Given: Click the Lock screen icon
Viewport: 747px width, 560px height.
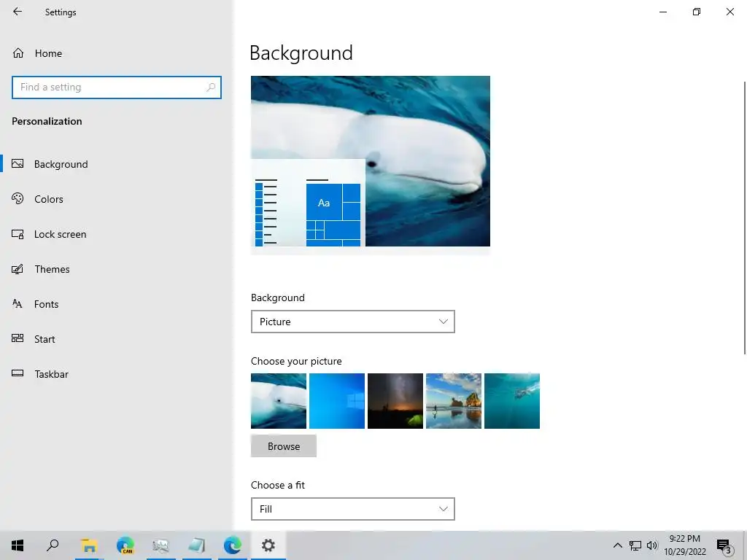Looking at the screenshot, I should coord(18,234).
